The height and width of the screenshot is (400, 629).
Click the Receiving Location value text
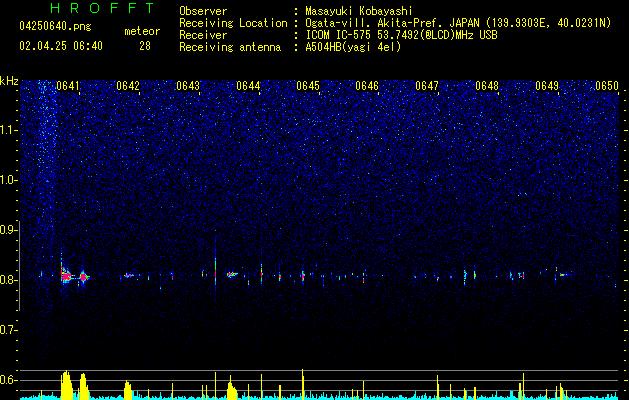(x=458, y=23)
